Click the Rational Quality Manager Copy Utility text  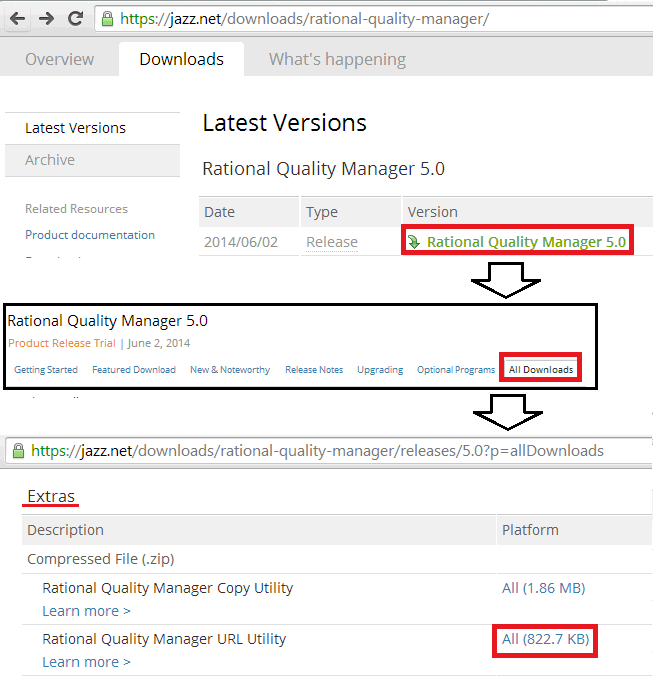[x=167, y=588]
